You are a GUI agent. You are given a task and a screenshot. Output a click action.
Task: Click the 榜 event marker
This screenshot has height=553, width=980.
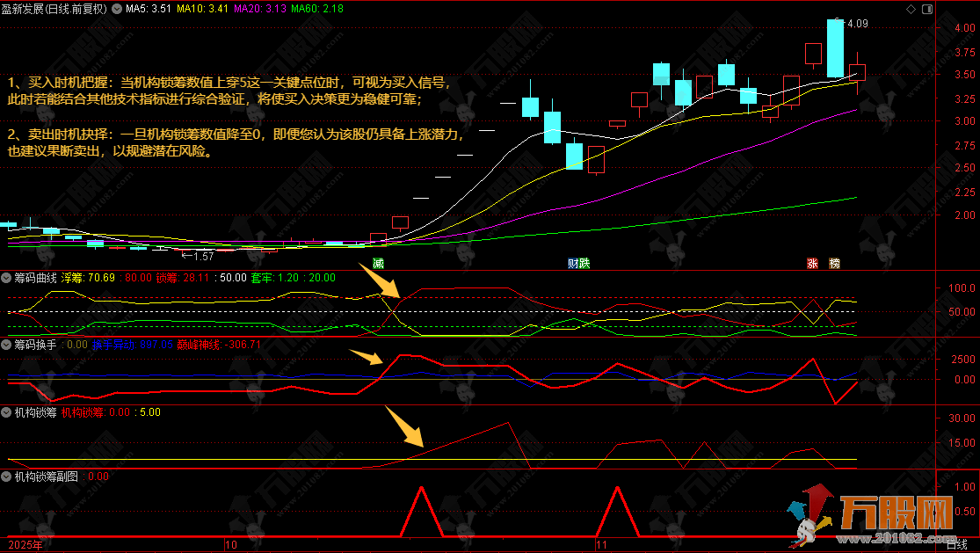(834, 263)
